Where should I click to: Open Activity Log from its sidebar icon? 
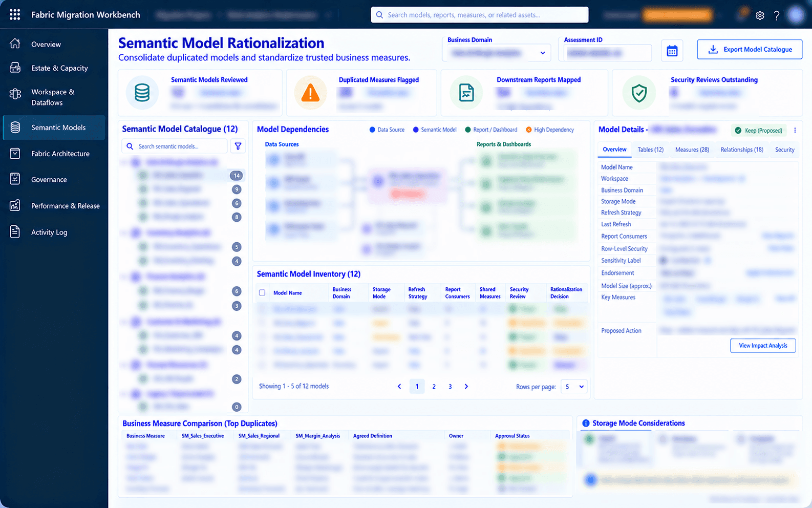(15, 232)
